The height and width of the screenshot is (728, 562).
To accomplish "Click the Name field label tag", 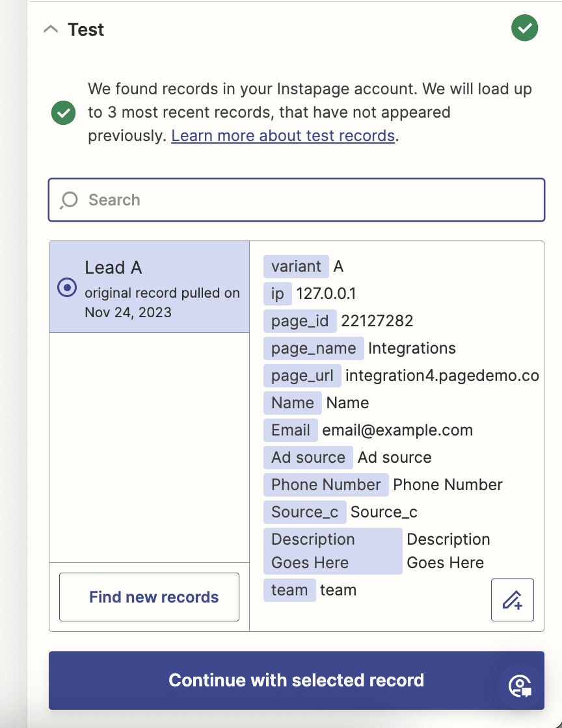I will [292, 403].
